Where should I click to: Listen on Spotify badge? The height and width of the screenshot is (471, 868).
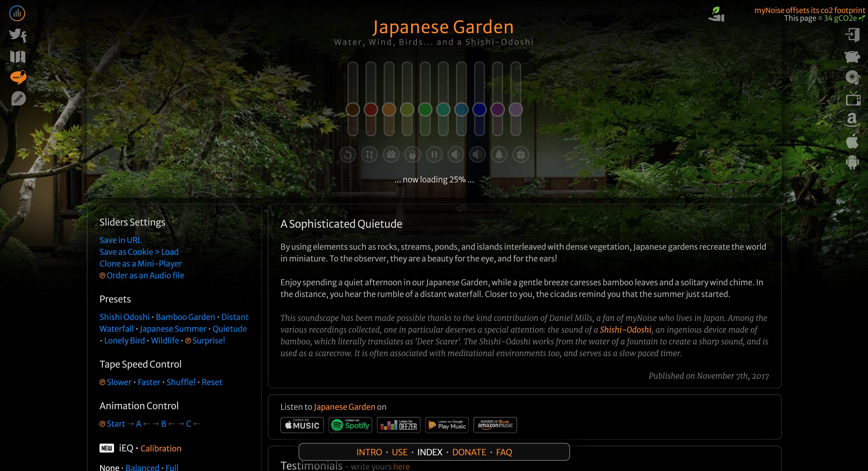click(x=350, y=425)
